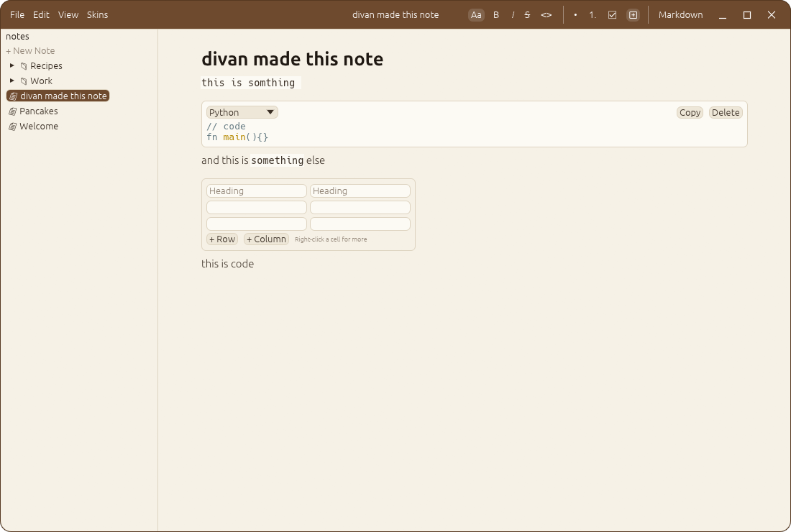Open the Skins menu
The height and width of the screenshot is (532, 791).
97,14
